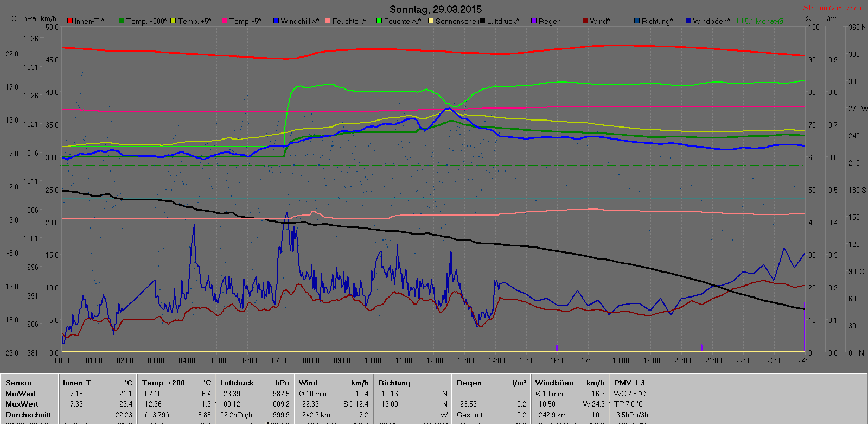Click the purple Regen legend swatch
The height and width of the screenshot is (424, 868).
(x=534, y=21)
